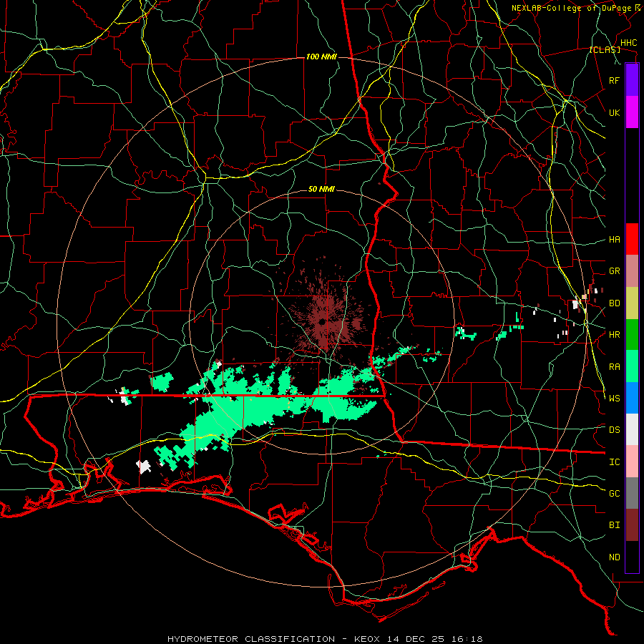
Task: Click the GC gray legend swatch
Action: 632,493
